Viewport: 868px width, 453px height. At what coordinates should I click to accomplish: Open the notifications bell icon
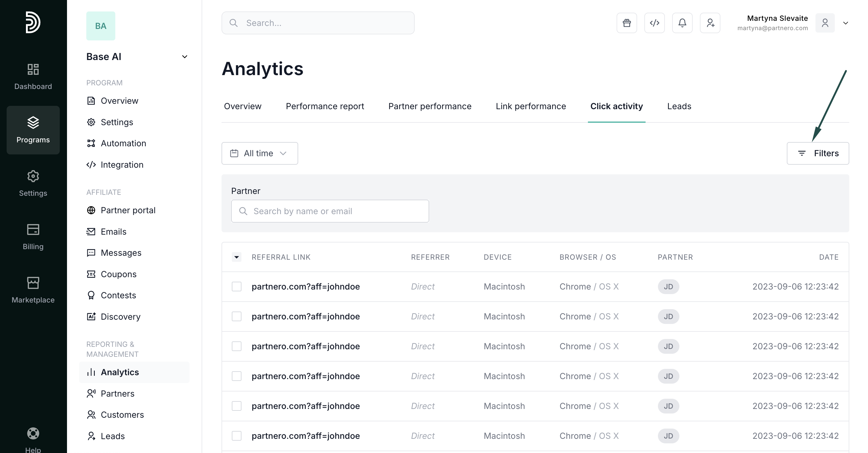pos(682,23)
